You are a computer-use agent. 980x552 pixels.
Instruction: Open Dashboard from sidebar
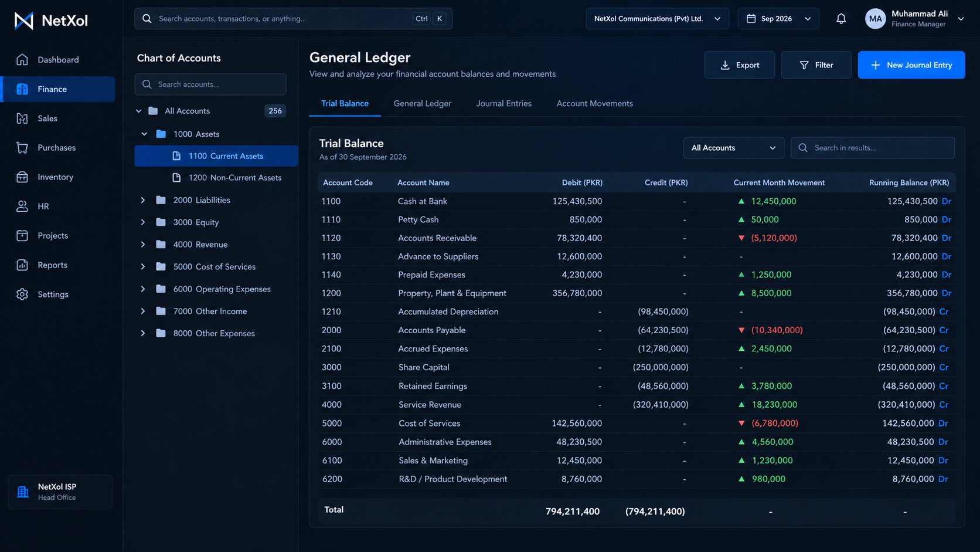pyautogui.click(x=58, y=60)
